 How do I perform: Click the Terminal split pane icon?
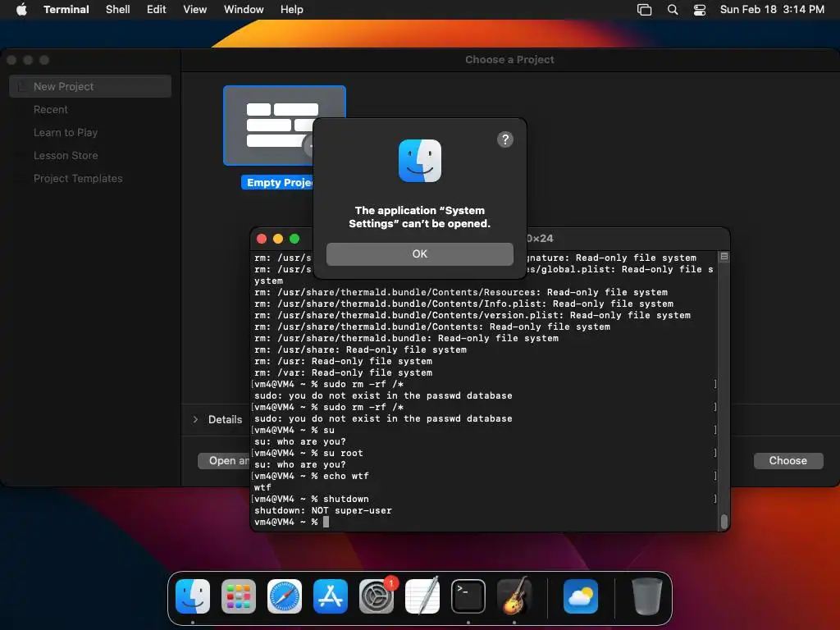pos(724,257)
